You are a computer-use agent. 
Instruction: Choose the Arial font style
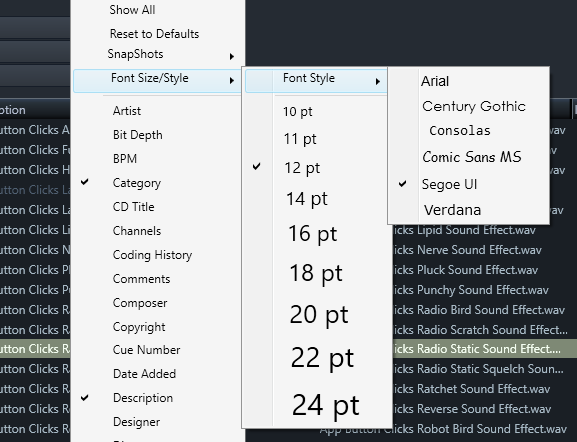click(x=435, y=81)
